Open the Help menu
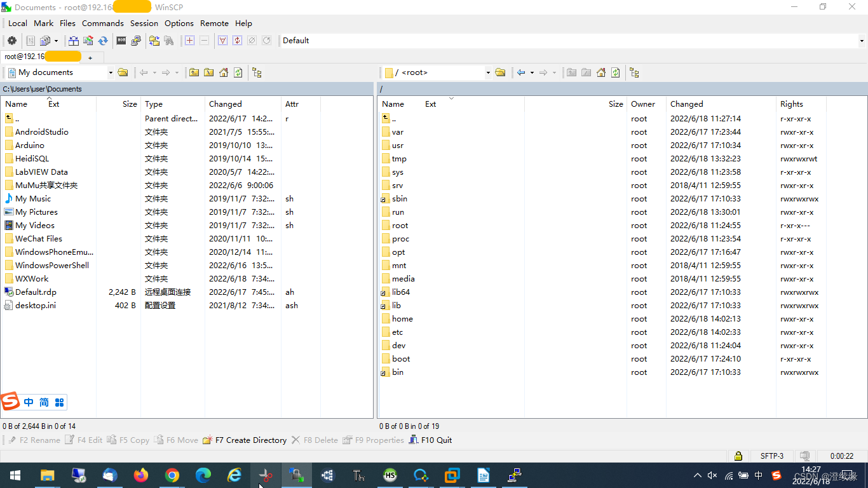This screenshot has height=488, width=868. coord(243,24)
